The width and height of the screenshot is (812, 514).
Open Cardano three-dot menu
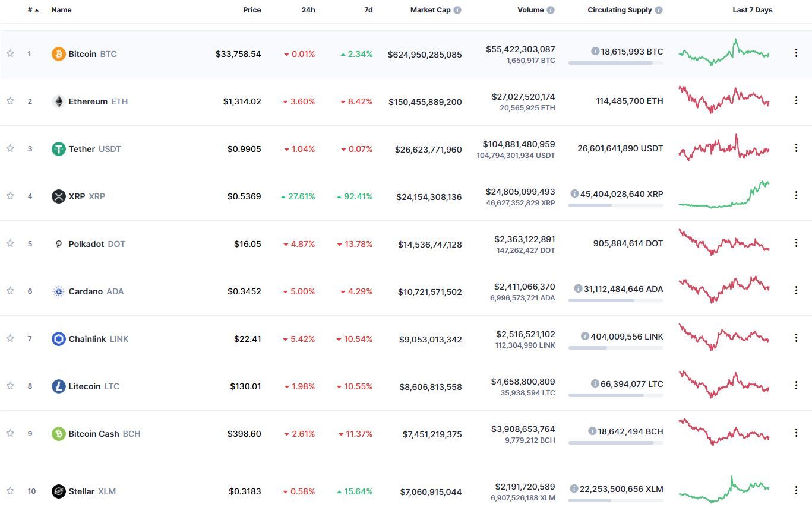click(796, 290)
